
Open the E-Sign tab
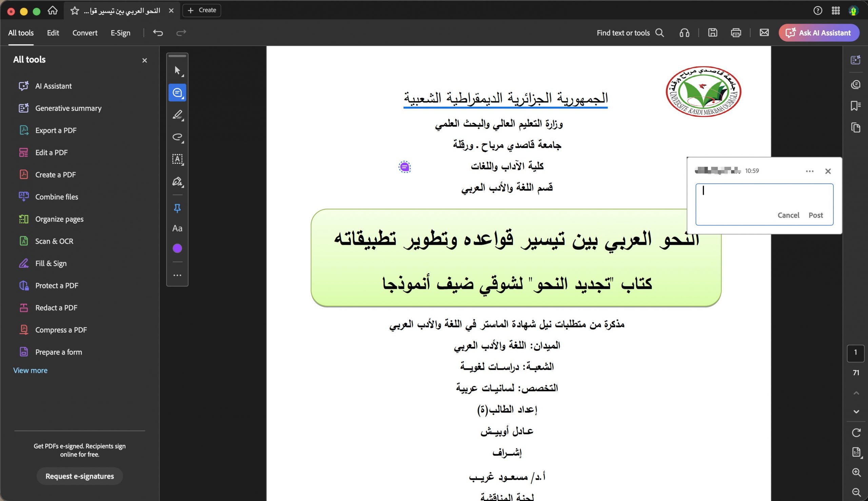click(120, 33)
